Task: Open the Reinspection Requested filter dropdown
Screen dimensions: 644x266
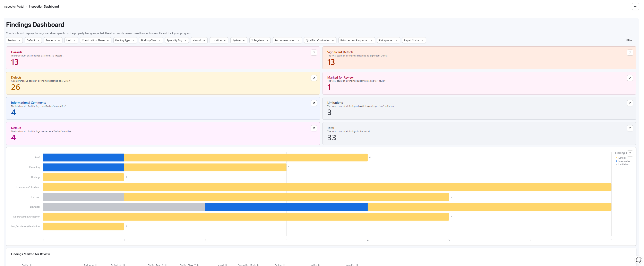Action: click(356, 41)
